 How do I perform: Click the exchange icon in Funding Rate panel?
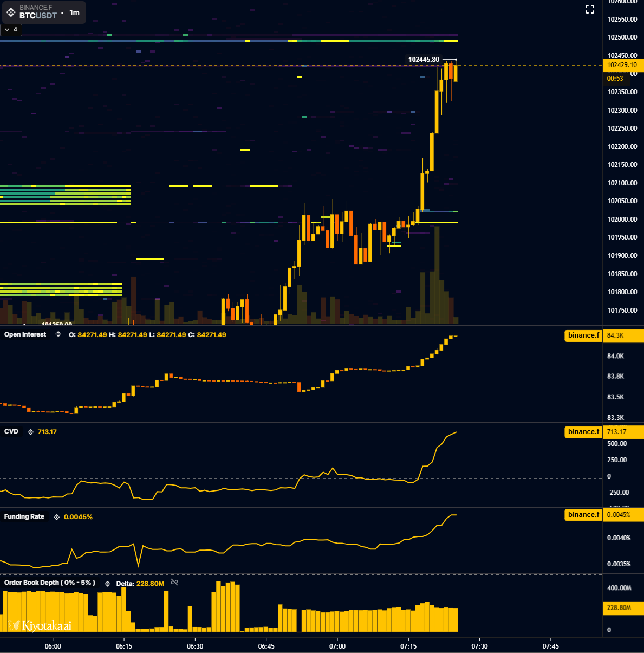(56, 516)
